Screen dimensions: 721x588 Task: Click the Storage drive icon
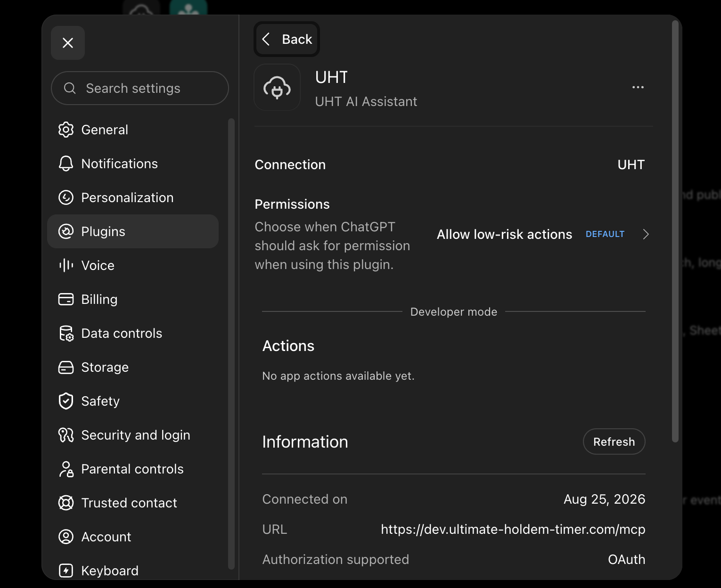pos(66,367)
